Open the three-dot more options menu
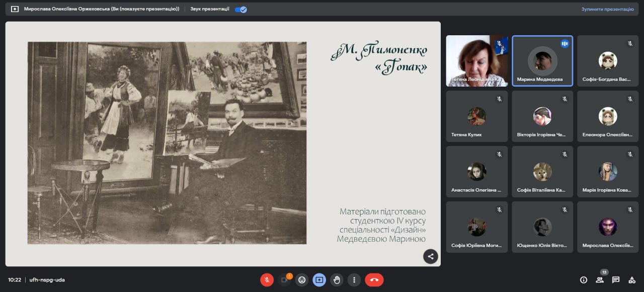The width and height of the screenshot is (644, 292). tap(355, 280)
